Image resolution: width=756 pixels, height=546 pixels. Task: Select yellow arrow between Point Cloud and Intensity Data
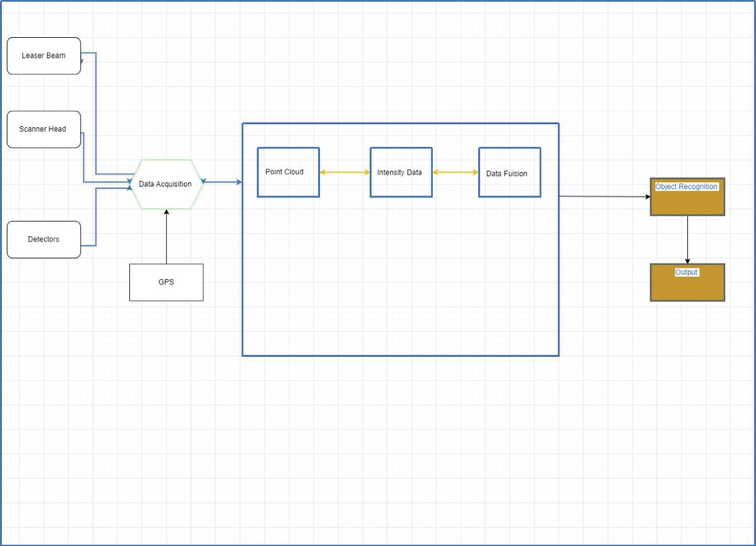point(345,172)
